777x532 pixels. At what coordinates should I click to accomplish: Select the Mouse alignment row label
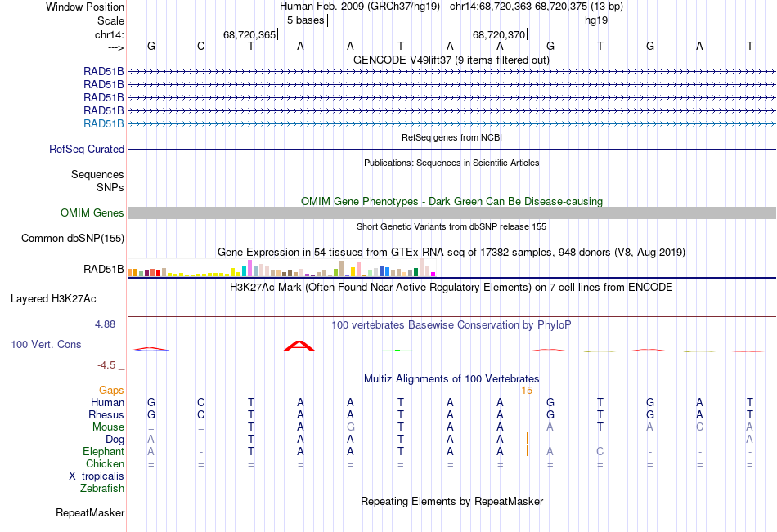(108, 427)
